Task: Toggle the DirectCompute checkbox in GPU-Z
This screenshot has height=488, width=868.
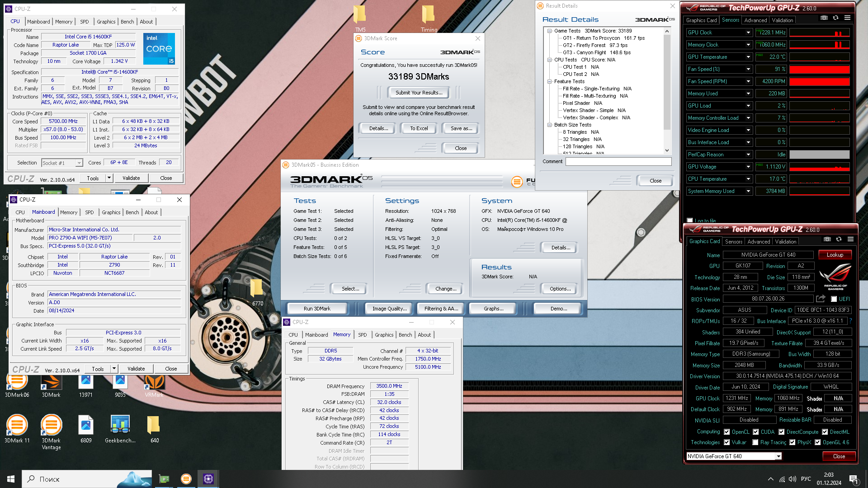Action: [781, 432]
